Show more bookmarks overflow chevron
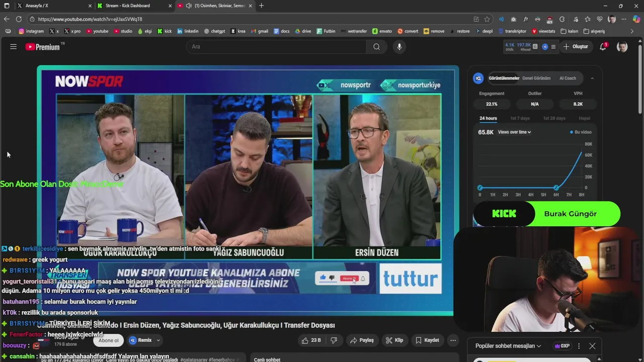Screen dimensions: 644x362 [632, 31]
